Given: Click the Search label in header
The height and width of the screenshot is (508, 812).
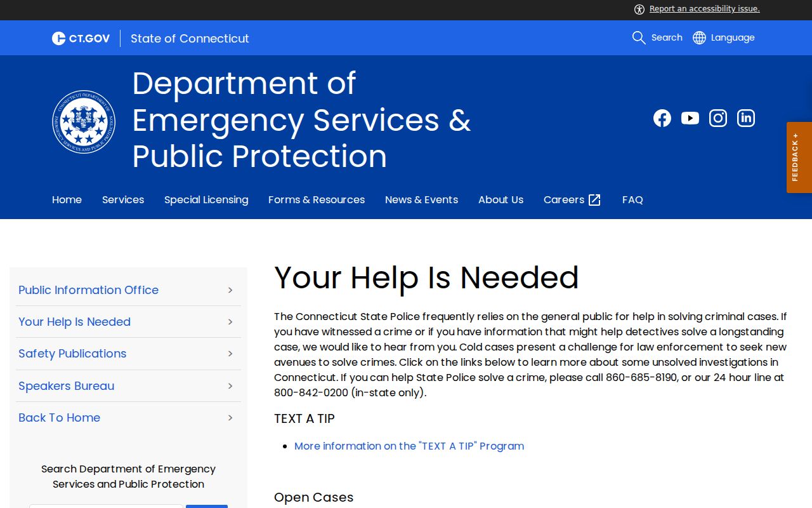Looking at the screenshot, I should pyautogui.click(x=667, y=37).
